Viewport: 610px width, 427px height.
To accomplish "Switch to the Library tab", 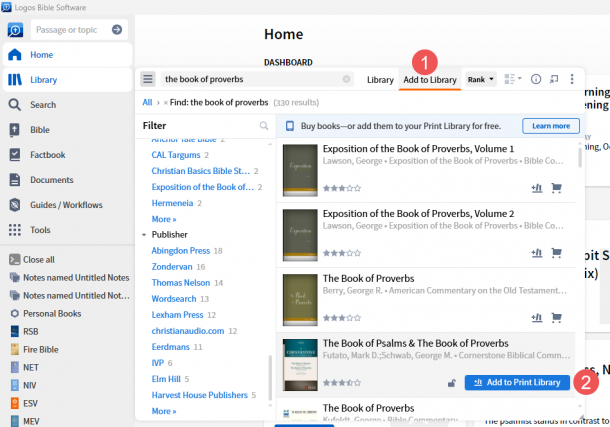I will (380, 79).
